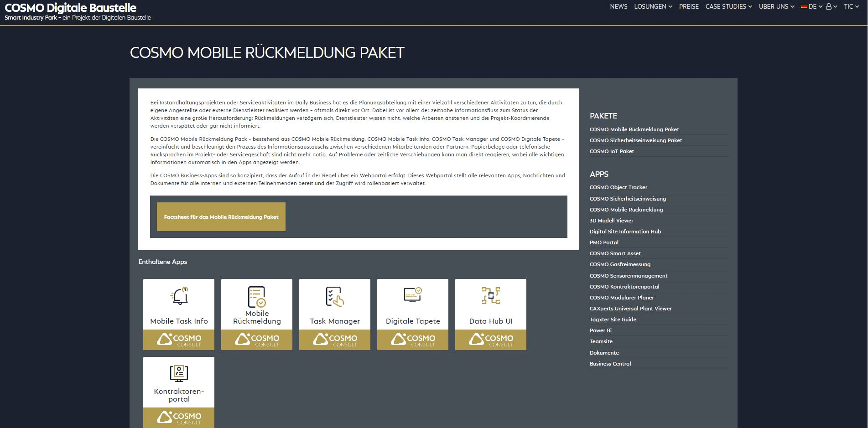Click the COSMO MOBILE RÜCKMELDUNG PAKET page title
868x428 pixels.
[x=267, y=52]
